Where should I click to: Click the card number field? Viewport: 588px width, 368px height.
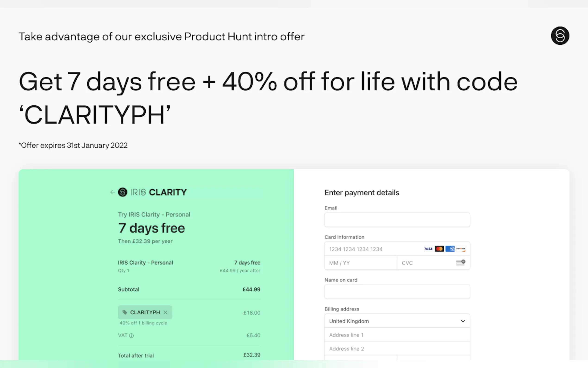pyautogui.click(x=374, y=249)
